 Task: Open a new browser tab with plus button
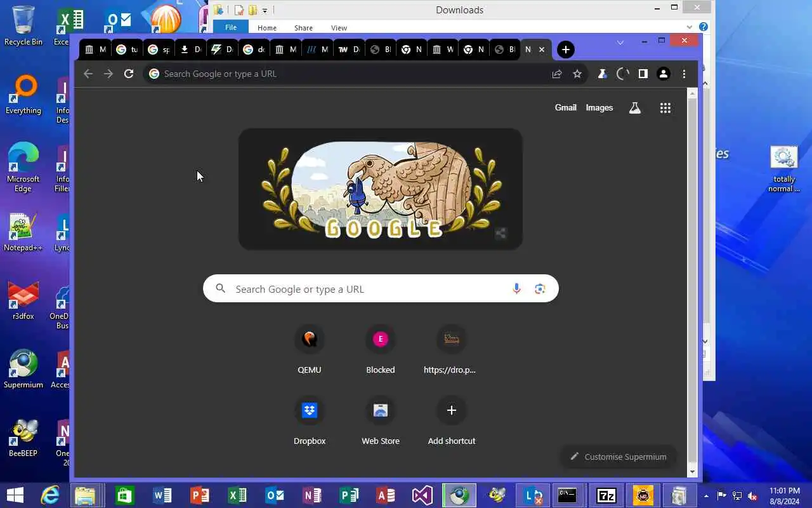pyautogui.click(x=566, y=50)
